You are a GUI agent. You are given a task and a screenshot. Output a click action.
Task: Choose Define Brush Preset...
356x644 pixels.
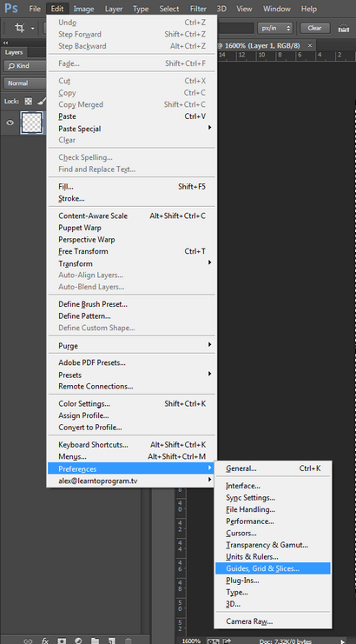pyautogui.click(x=132, y=304)
